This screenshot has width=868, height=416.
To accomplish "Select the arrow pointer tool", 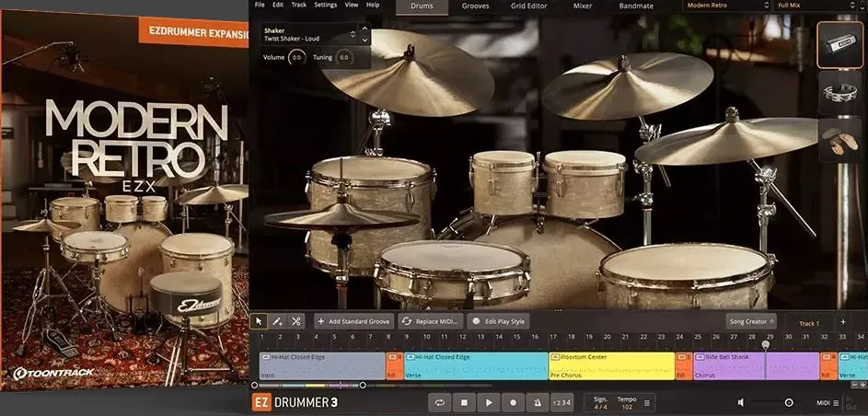I will pos(259,321).
